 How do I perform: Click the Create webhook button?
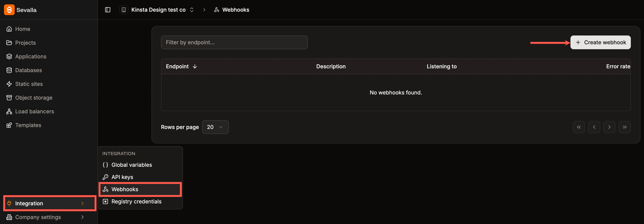click(600, 42)
